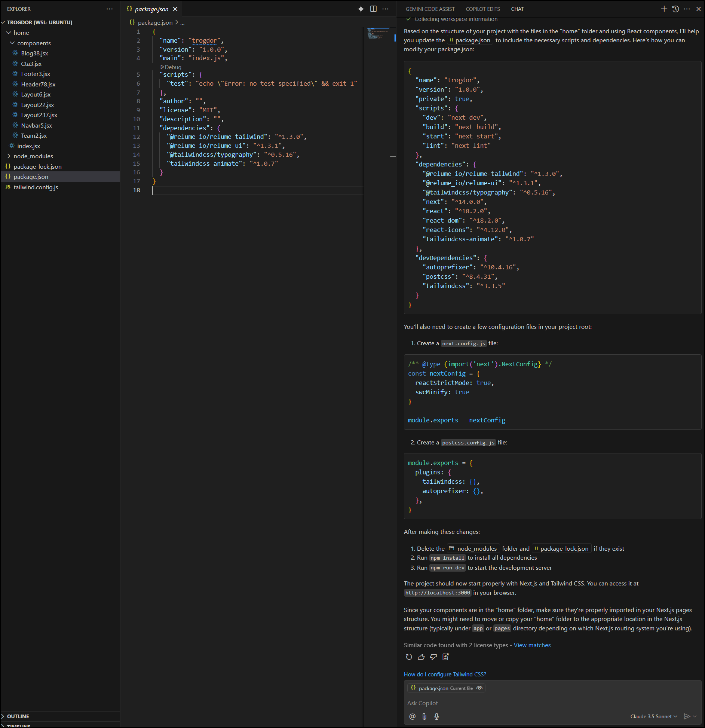Click package-lock.json chip in chat steps
Image resolution: width=705 pixels, height=728 pixels.
pos(561,548)
